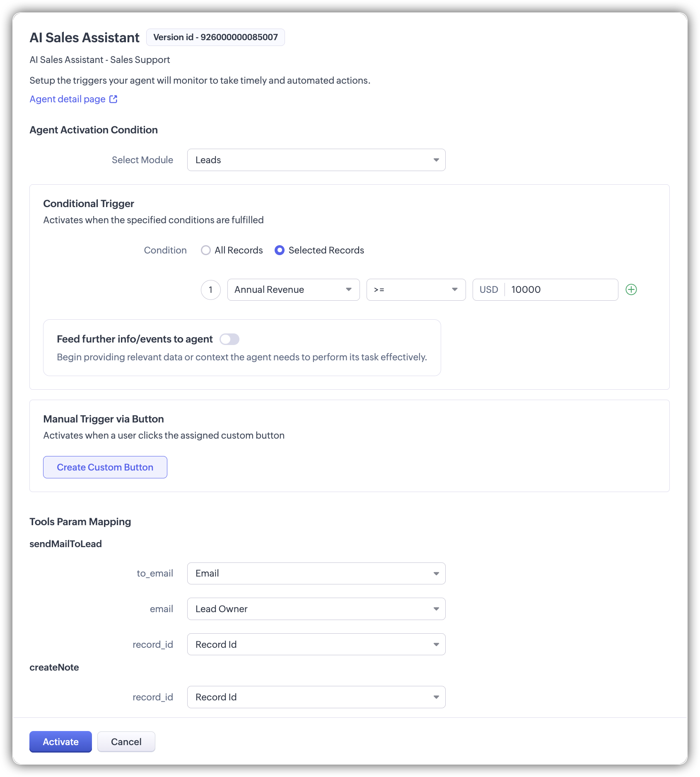Open the Annual Revenue field dropdown
Screen dimensions: 700x777
[293, 290]
